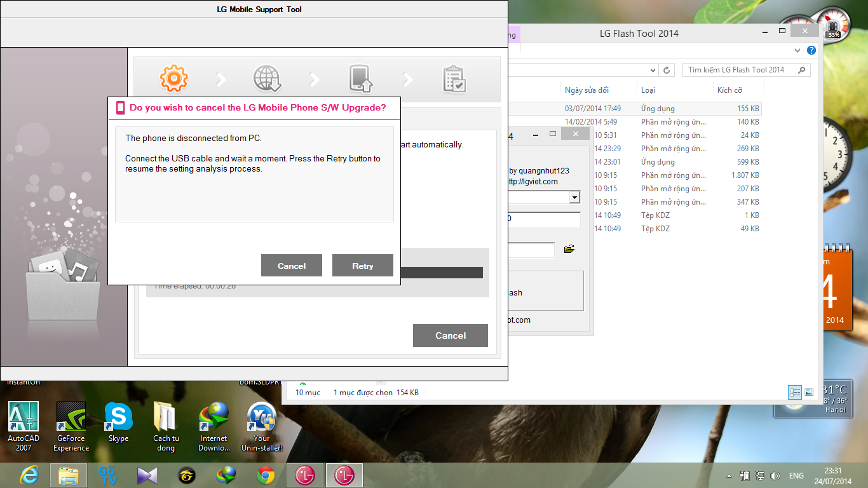
Task: Open Google Chrome from the taskbar
Action: pos(266,475)
